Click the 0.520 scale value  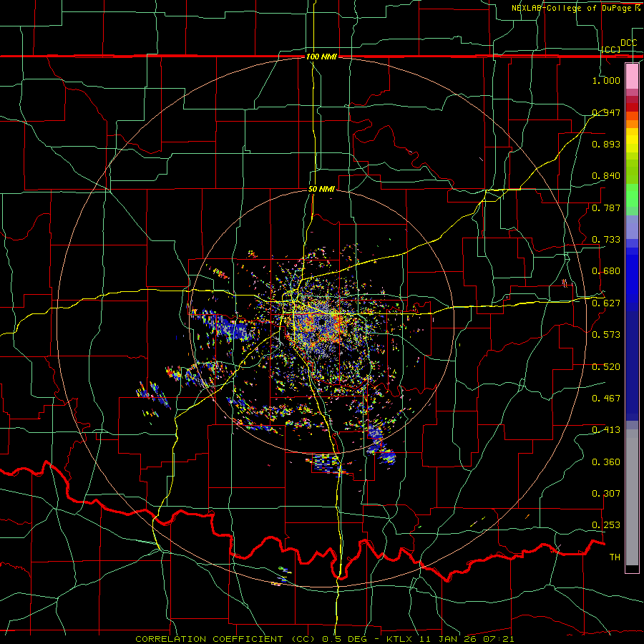pyautogui.click(x=606, y=367)
